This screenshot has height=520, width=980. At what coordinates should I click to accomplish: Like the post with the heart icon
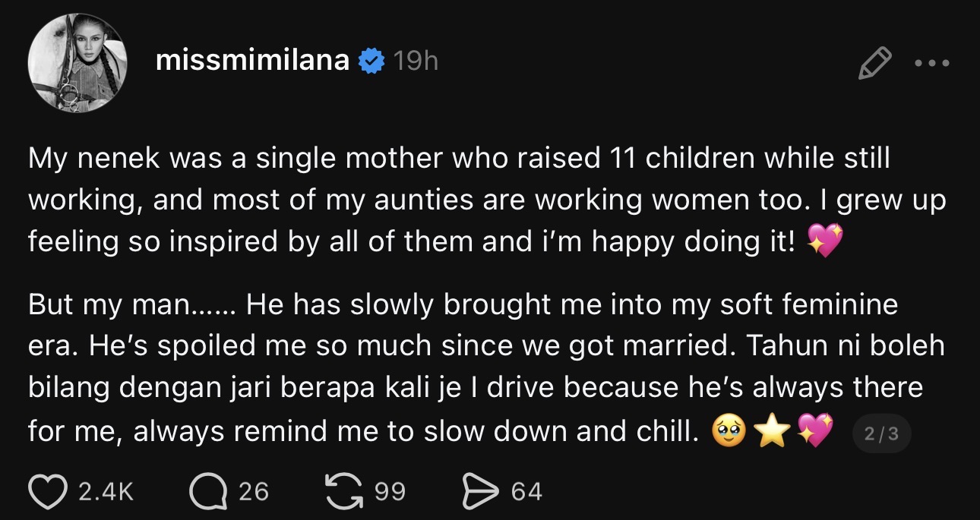[48, 491]
